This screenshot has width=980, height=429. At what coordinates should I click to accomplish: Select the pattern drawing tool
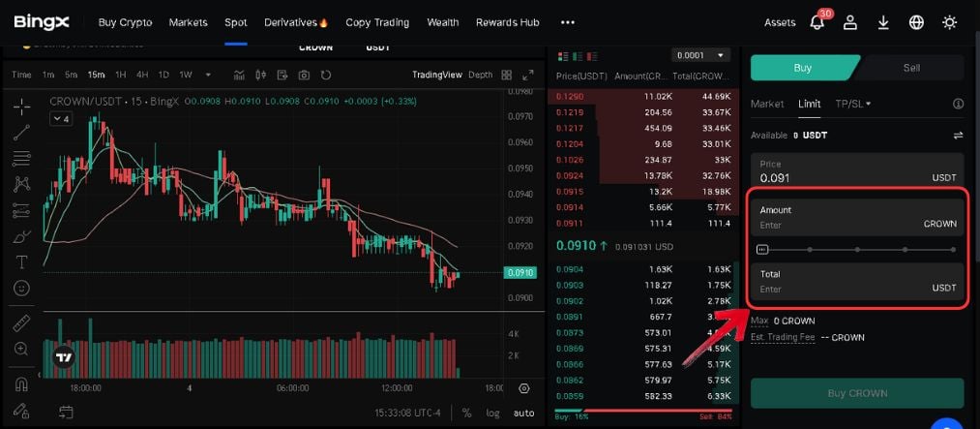click(22, 184)
